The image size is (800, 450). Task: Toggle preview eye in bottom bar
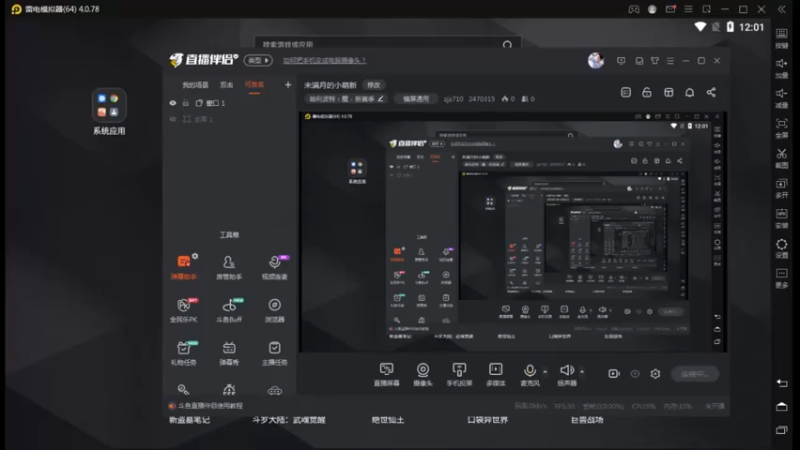(x=635, y=374)
